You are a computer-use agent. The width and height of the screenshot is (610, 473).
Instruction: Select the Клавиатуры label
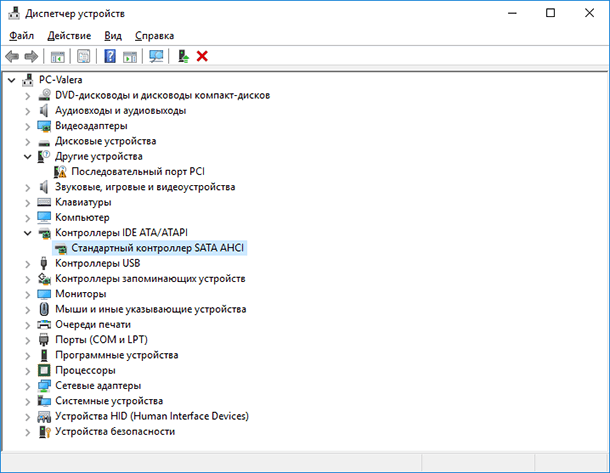83,202
